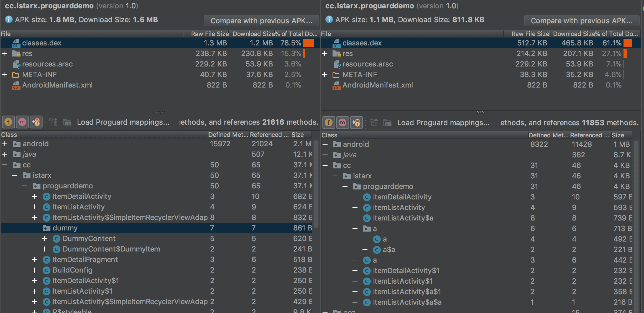Toggle show fields button in left panel

point(8,122)
